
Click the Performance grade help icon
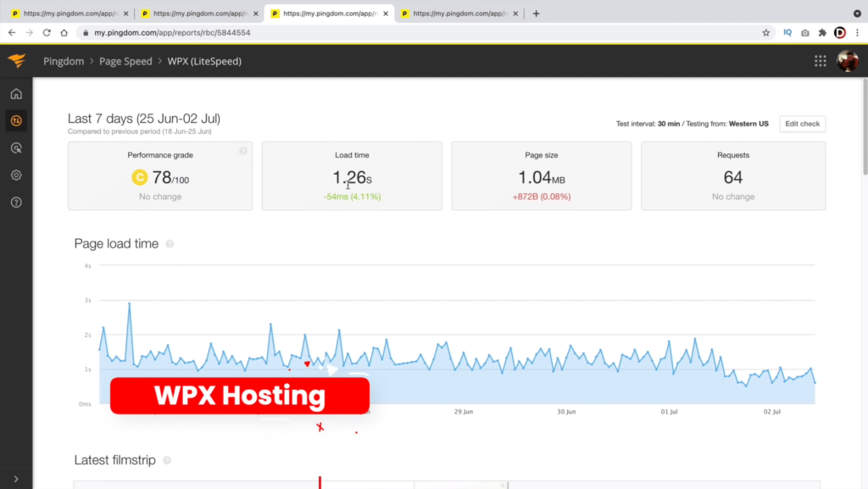(x=243, y=151)
